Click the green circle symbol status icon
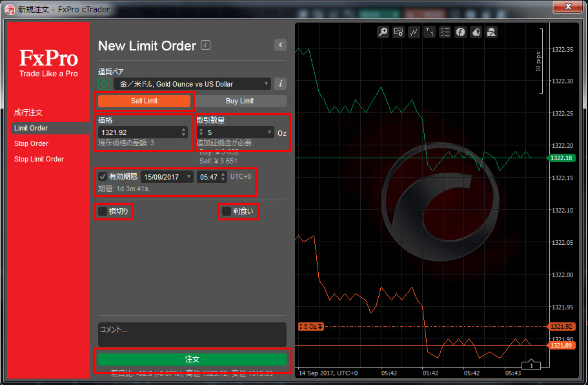The image size is (588, 385). click(x=105, y=84)
